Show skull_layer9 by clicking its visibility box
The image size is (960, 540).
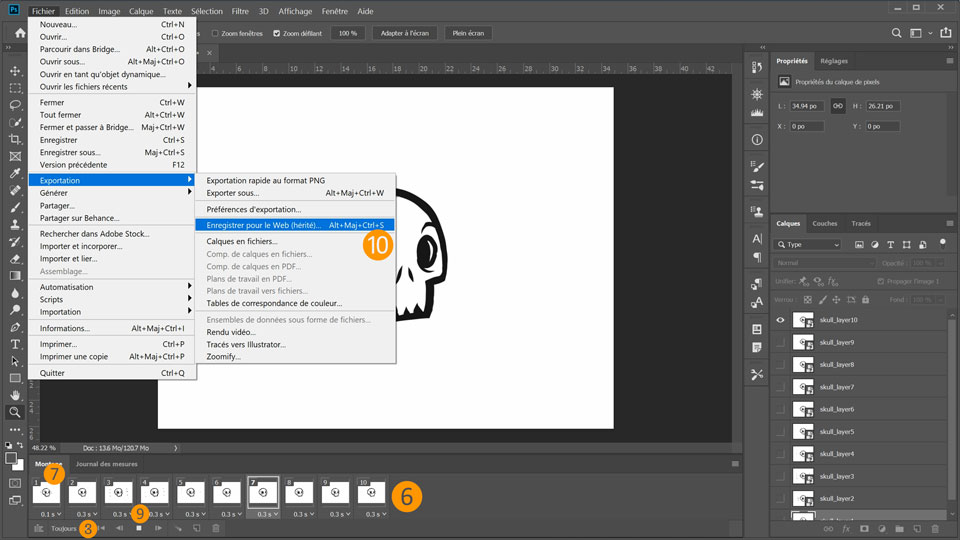click(781, 342)
